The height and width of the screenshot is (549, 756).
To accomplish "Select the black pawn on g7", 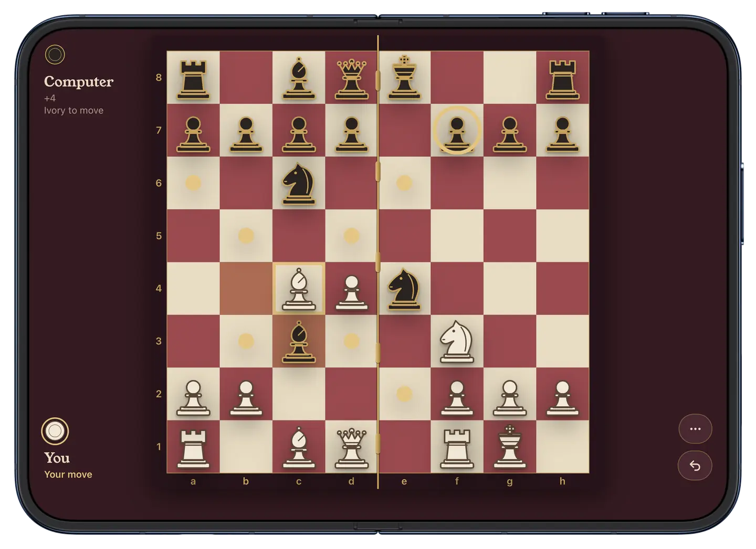I will [510, 134].
